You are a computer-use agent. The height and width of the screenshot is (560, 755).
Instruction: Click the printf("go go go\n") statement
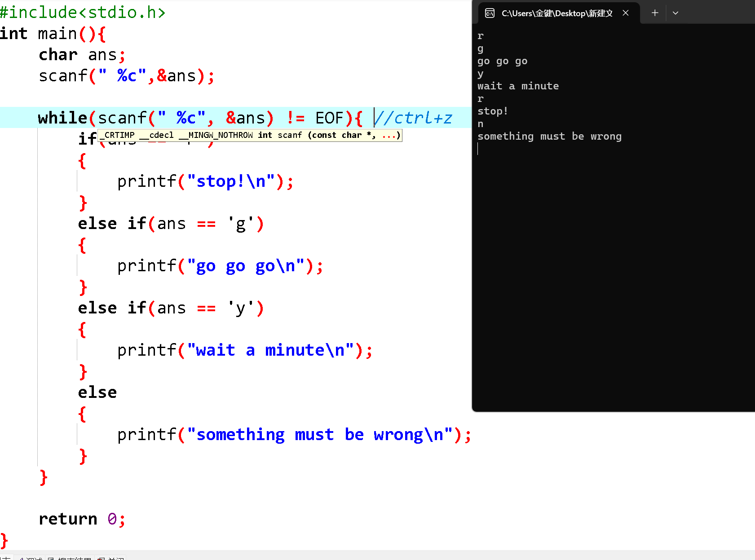(220, 266)
